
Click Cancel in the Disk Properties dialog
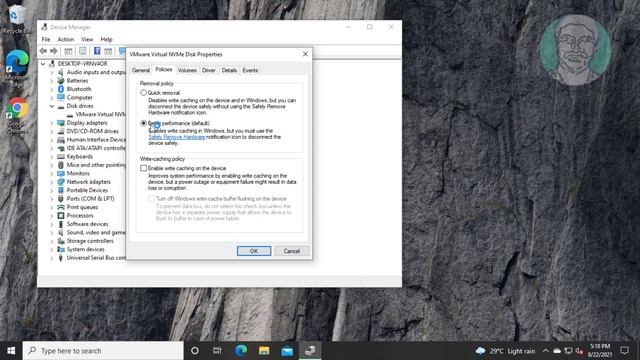pos(292,251)
